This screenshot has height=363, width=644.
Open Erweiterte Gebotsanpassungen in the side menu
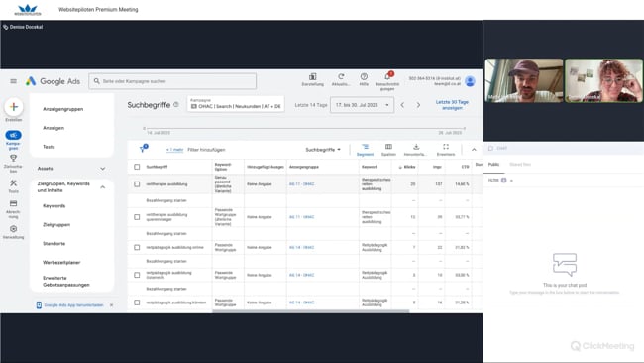[65, 282]
